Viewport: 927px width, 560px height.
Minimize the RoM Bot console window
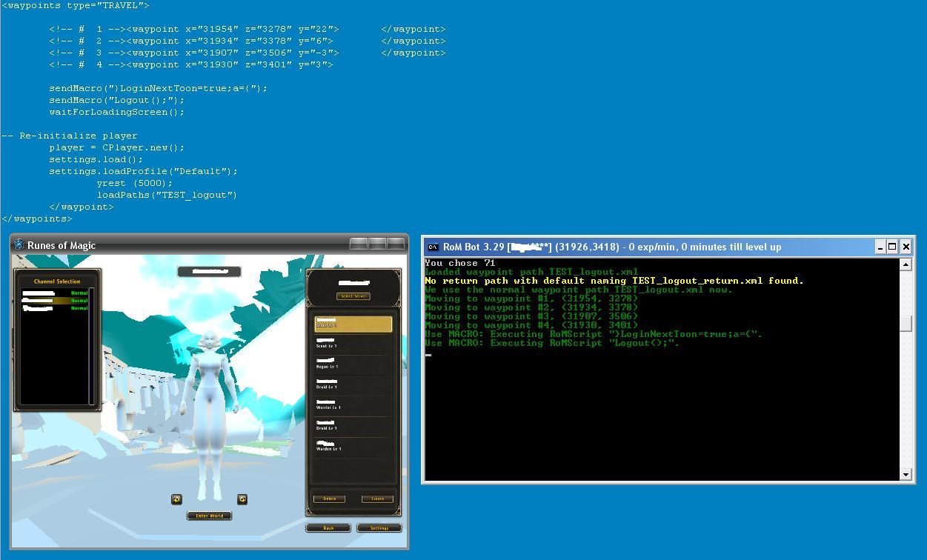coord(880,247)
